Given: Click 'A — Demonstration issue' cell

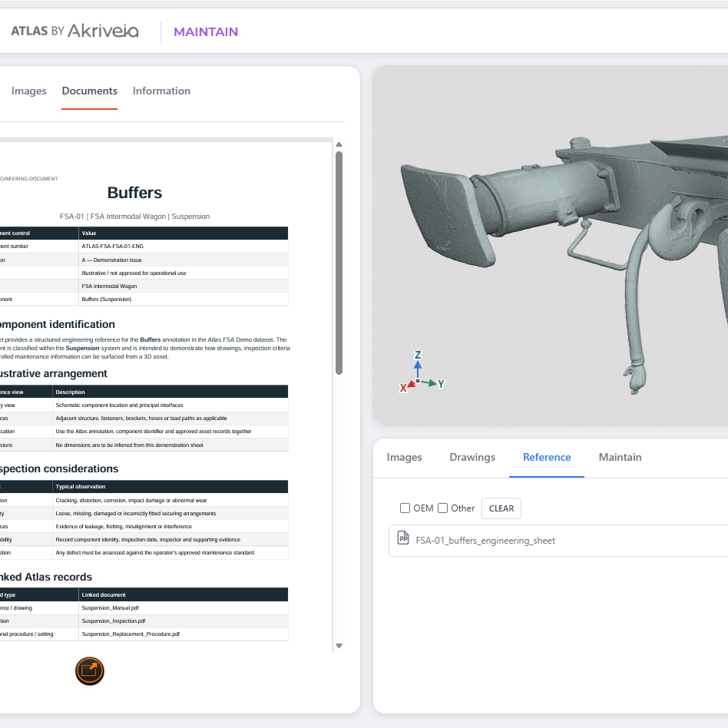Looking at the screenshot, I should point(111,260).
